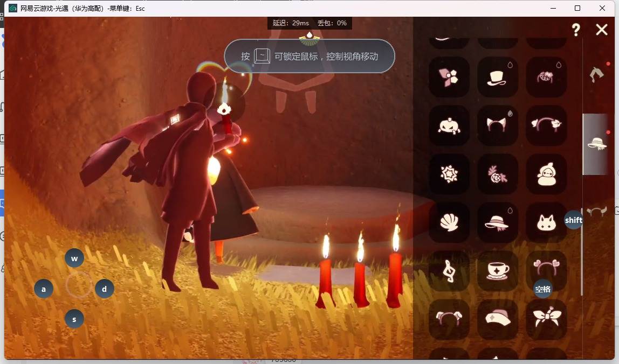Screen dimensions: 619x364
Task: Select the snowman-like hooded figure item
Action: pos(546,174)
